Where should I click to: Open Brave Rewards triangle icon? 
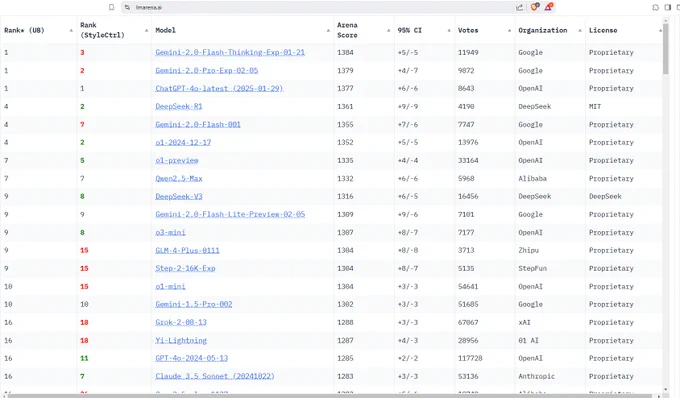tap(549, 7)
